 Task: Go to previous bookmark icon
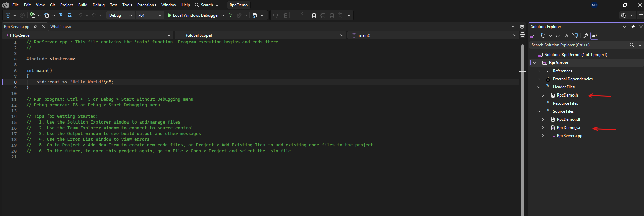323,15
